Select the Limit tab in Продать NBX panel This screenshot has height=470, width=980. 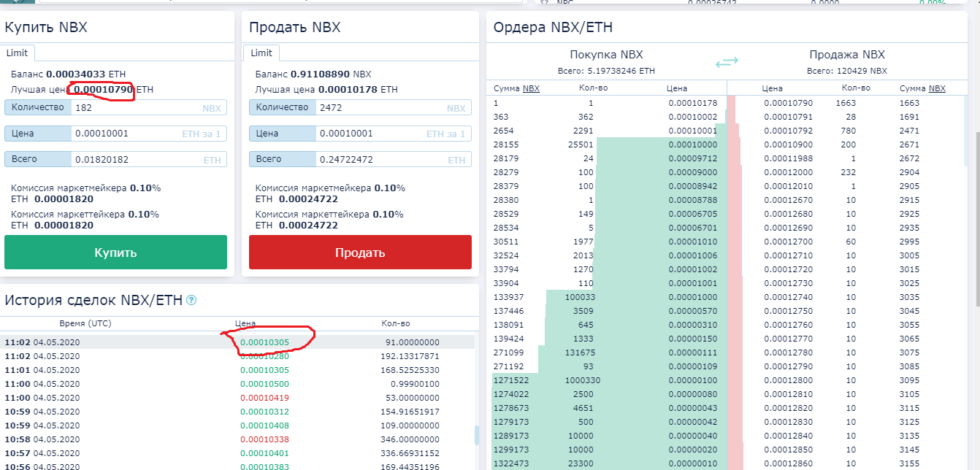click(x=261, y=53)
